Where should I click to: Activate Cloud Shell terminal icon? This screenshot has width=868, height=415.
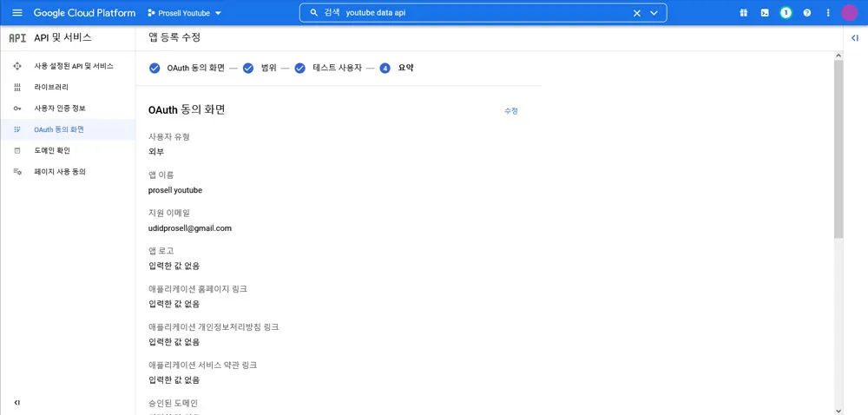coord(765,13)
